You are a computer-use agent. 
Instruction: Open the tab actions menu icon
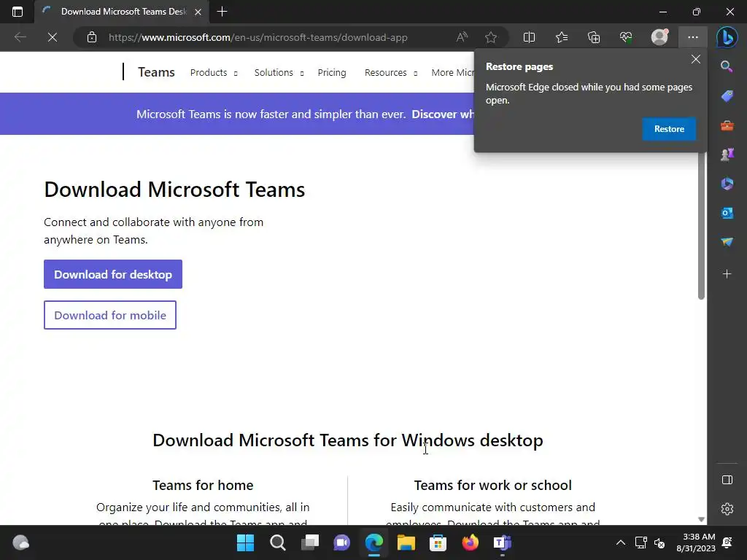pos(18,12)
